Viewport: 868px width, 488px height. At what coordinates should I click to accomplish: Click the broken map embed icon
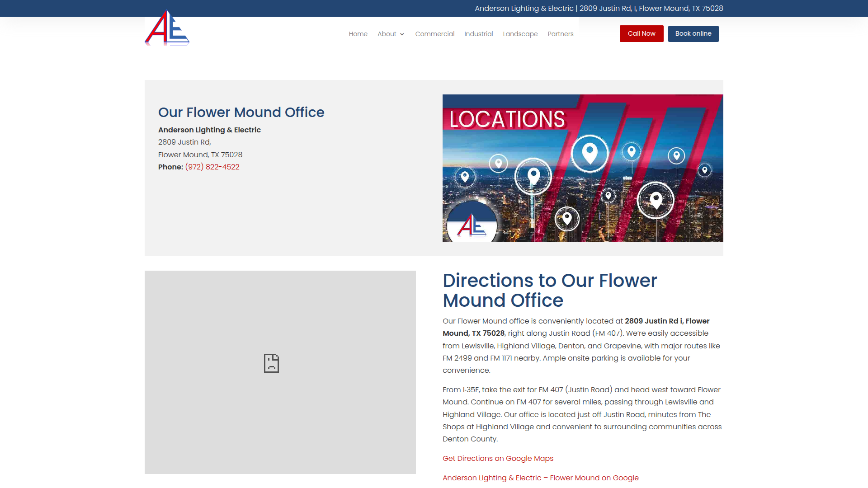tap(271, 363)
